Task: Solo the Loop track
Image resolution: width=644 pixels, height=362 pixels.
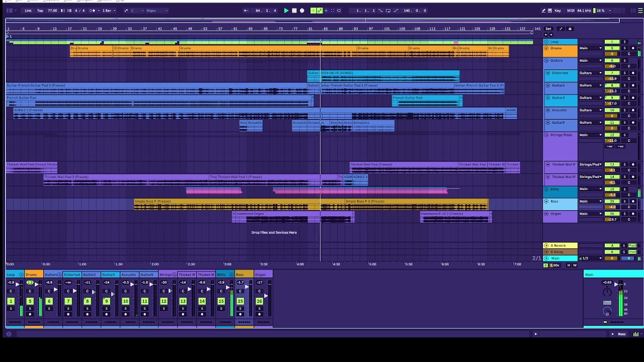Action: click(625, 42)
